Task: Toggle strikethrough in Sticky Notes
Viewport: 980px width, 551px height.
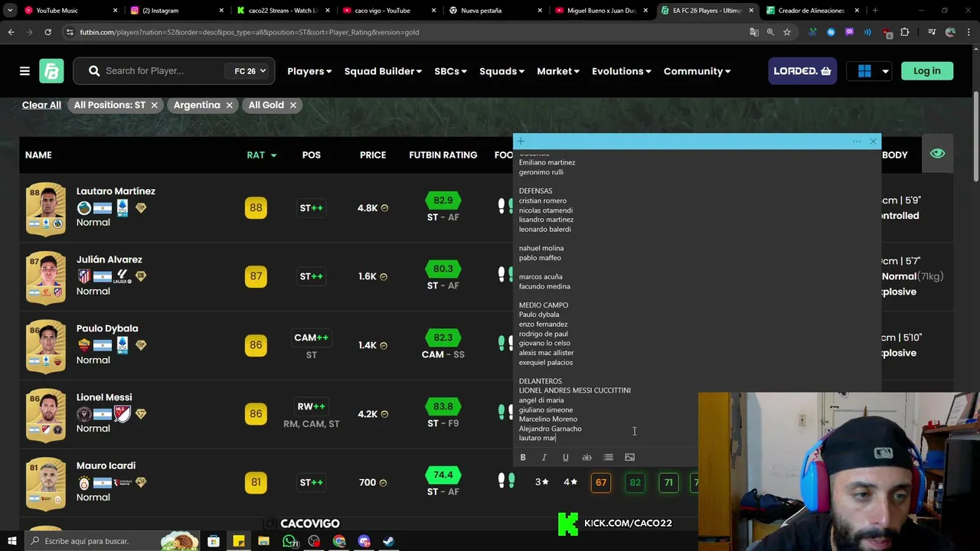Action: pos(587,458)
